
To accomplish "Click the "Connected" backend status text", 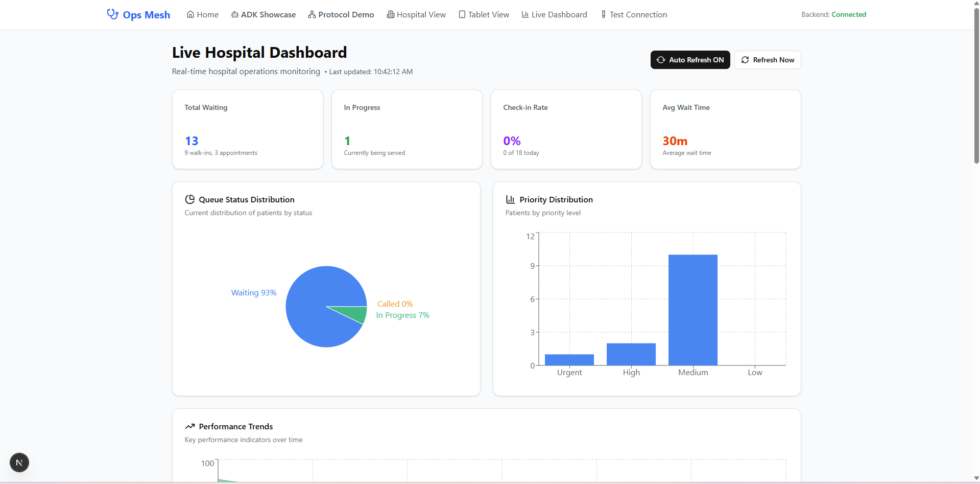I will coord(849,14).
